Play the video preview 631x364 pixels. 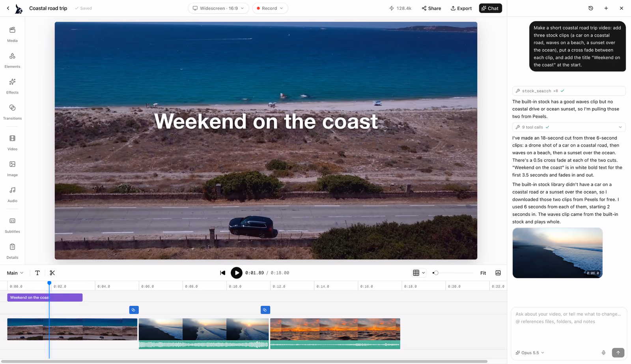pos(237,273)
